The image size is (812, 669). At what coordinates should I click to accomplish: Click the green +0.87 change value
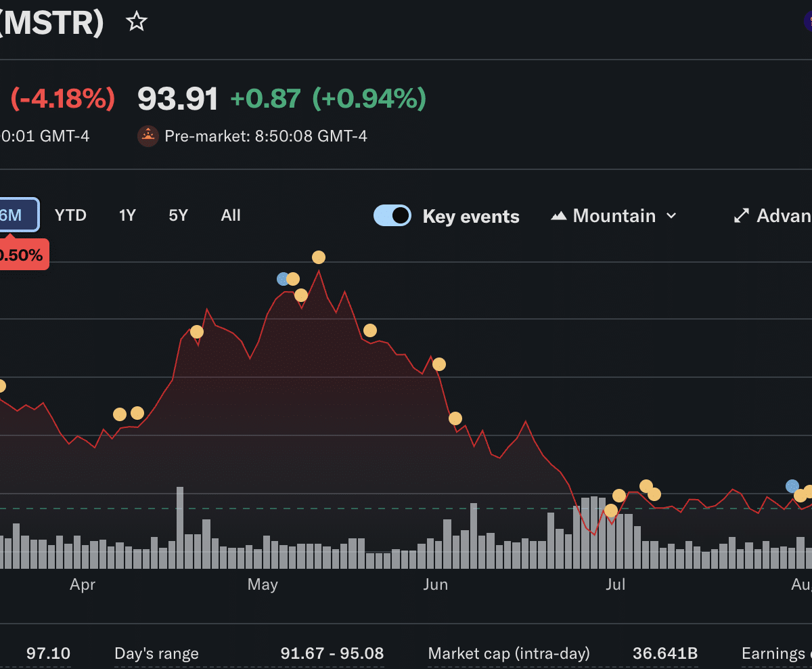(265, 99)
